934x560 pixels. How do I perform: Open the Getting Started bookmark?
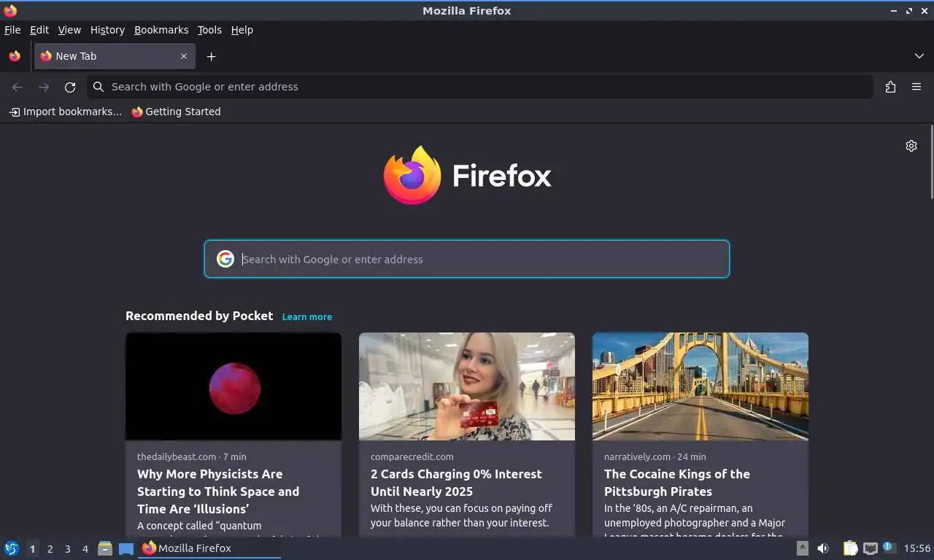click(176, 112)
